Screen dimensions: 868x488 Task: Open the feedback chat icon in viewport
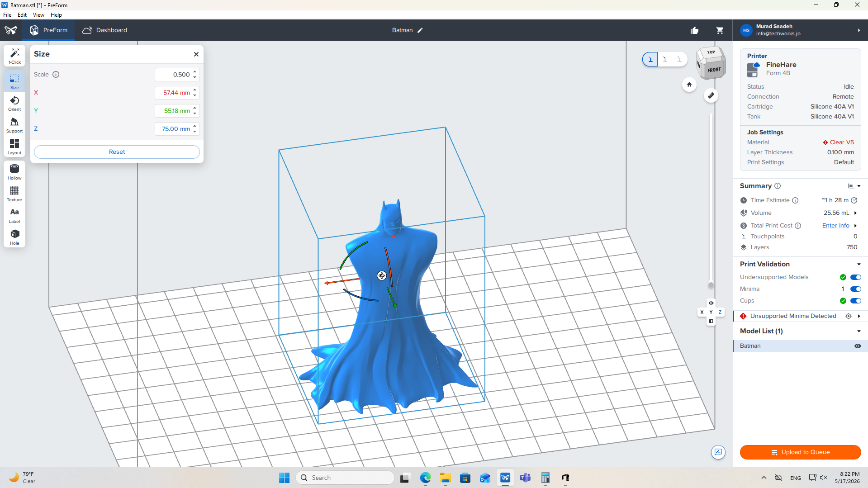(718, 452)
